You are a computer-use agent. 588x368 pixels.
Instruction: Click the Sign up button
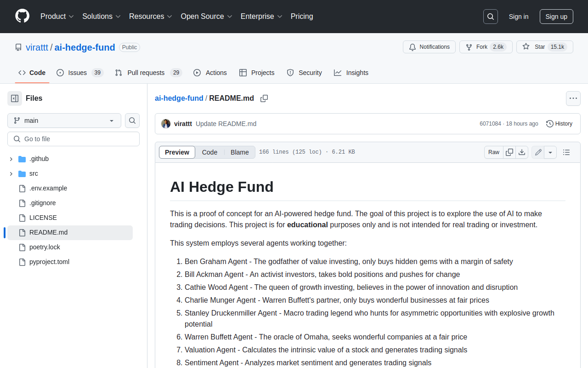556,17
